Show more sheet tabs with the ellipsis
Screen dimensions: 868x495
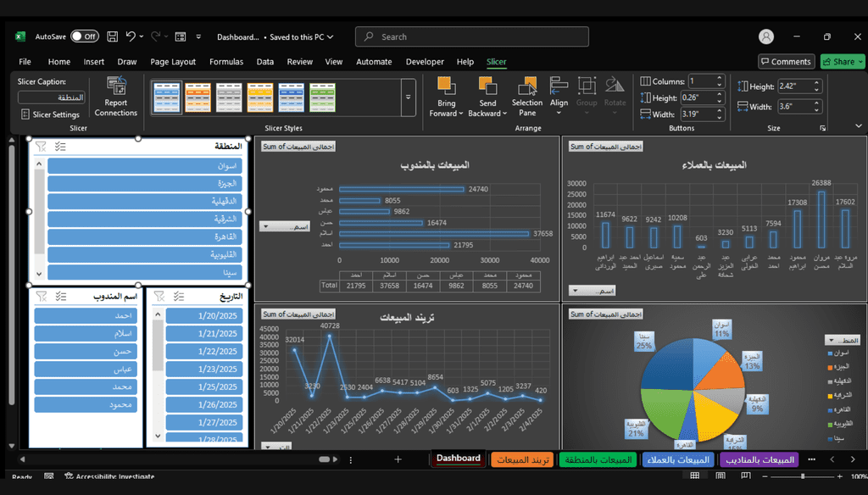click(811, 459)
